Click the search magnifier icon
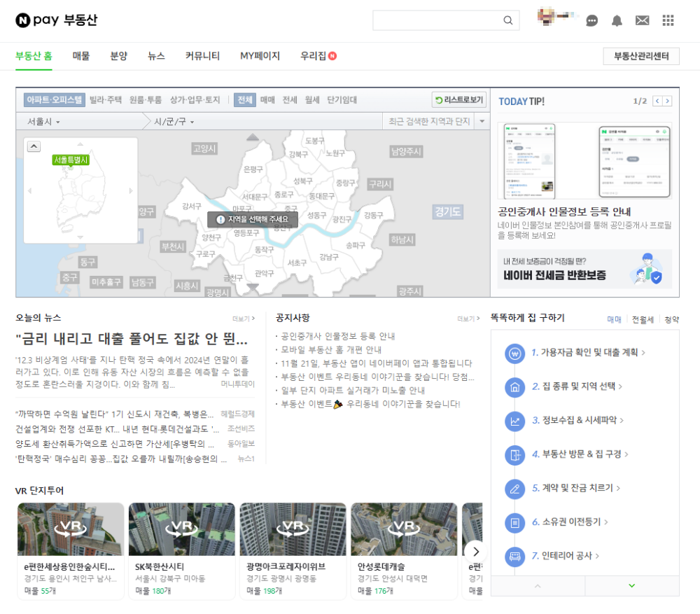Image resolution: width=700 pixels, height=614 pixels. coord(508,20)
